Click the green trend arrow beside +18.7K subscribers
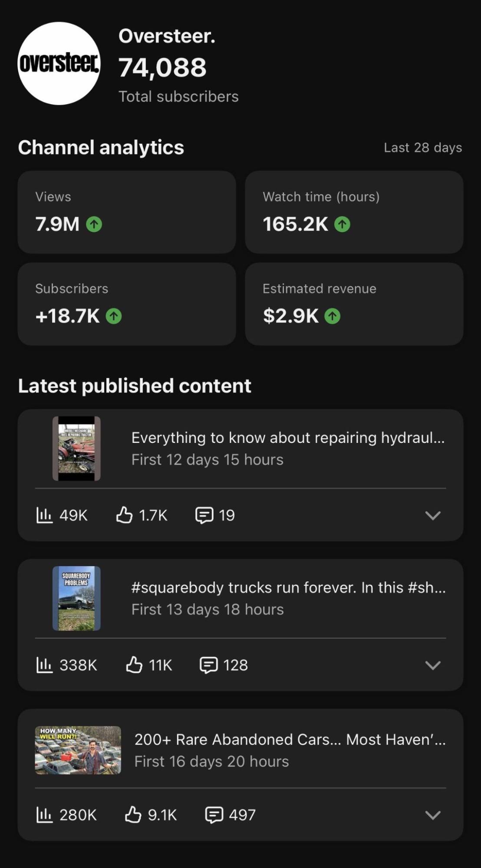The height and width of the screenshot is (868, 481). pyautogui.click(x=114, y=316)
